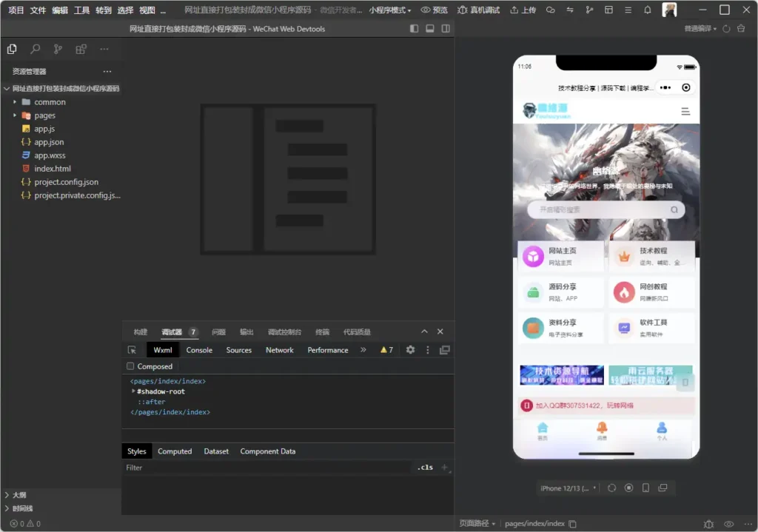Open devtools settings gear
The image size is (758, 532).
tap(410, 350)
